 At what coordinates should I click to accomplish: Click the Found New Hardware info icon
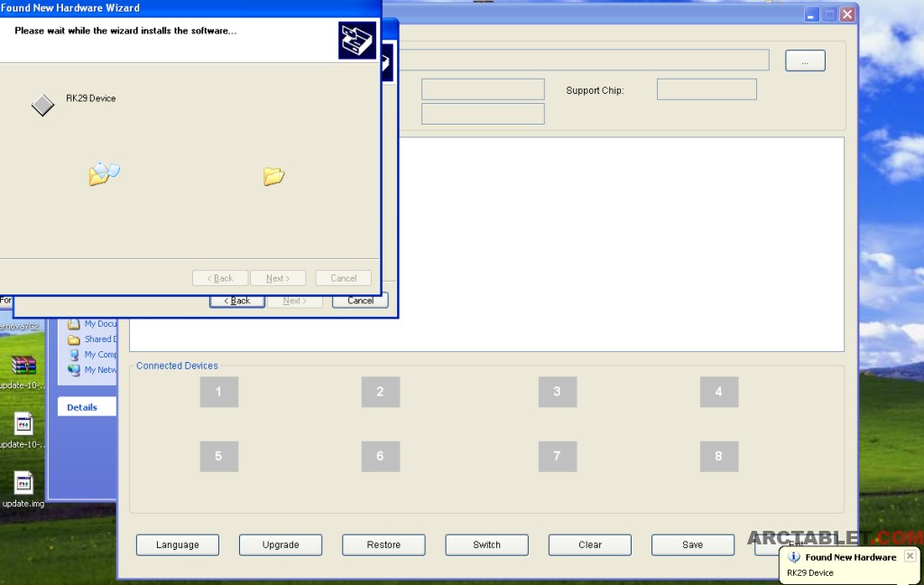794,557
